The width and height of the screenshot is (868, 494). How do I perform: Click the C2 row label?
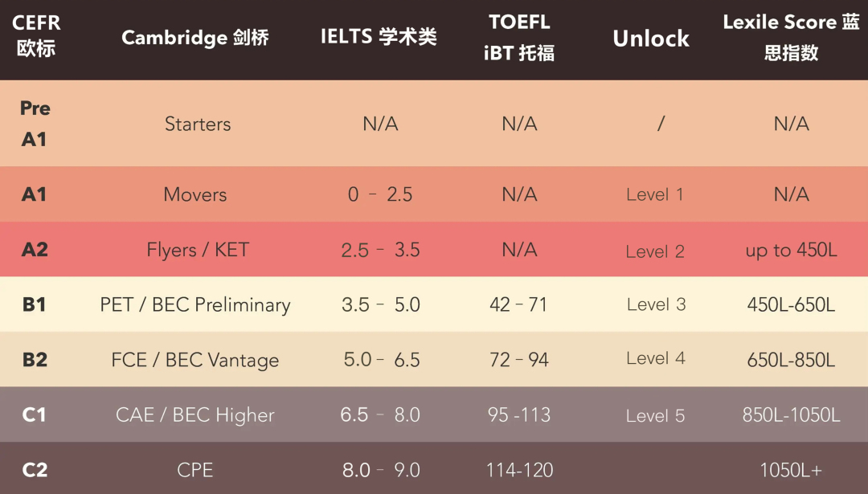point(35,470)
